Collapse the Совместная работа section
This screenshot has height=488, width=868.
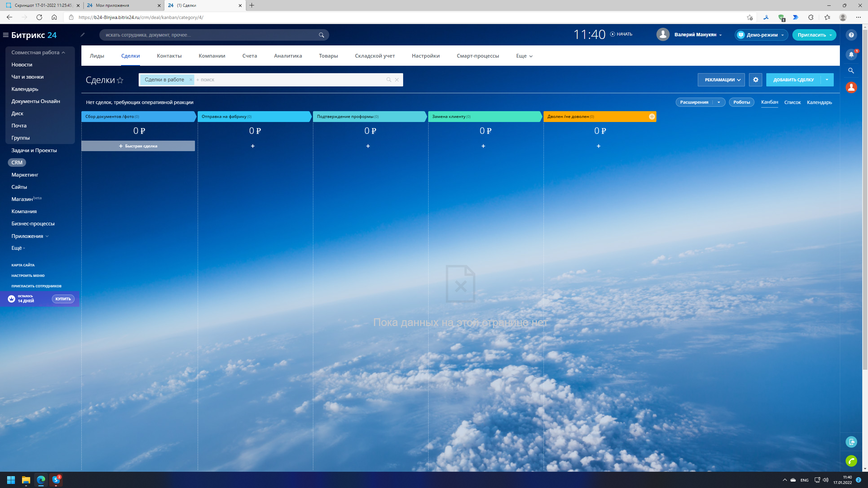click(x=63, y=53)
